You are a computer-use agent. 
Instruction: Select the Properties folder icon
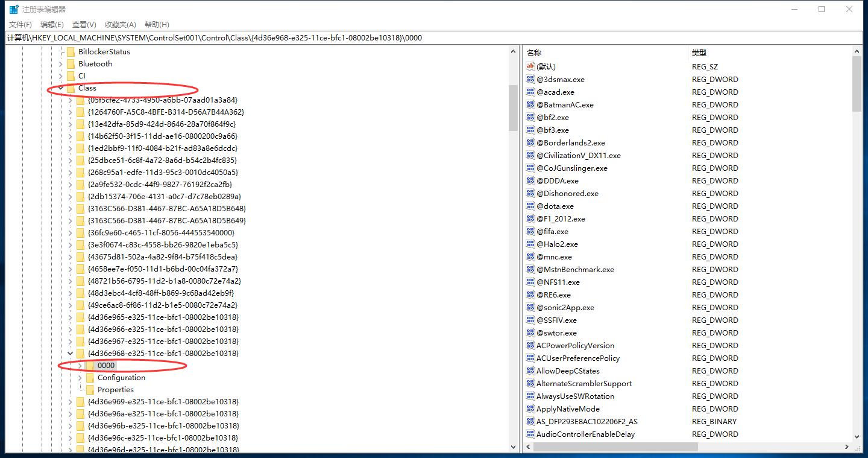(90, 390)
